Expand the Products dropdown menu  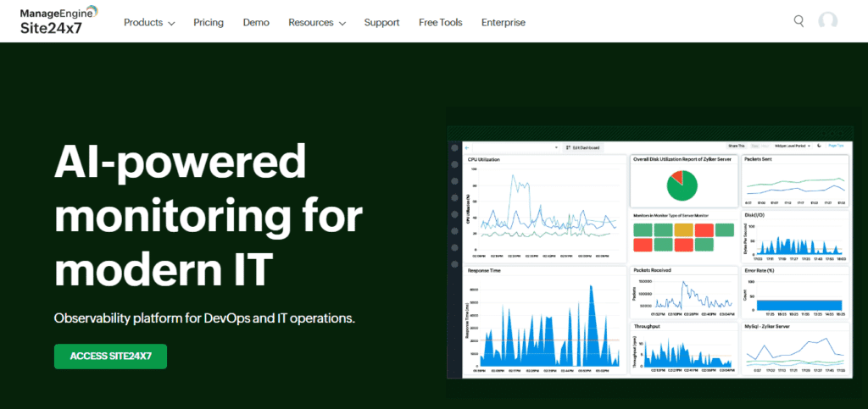149,23
